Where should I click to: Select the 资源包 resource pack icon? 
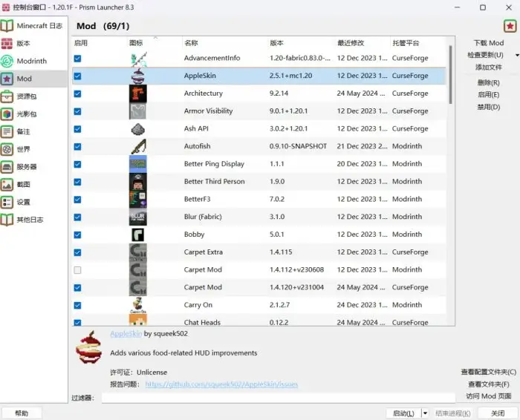(7, 96)
